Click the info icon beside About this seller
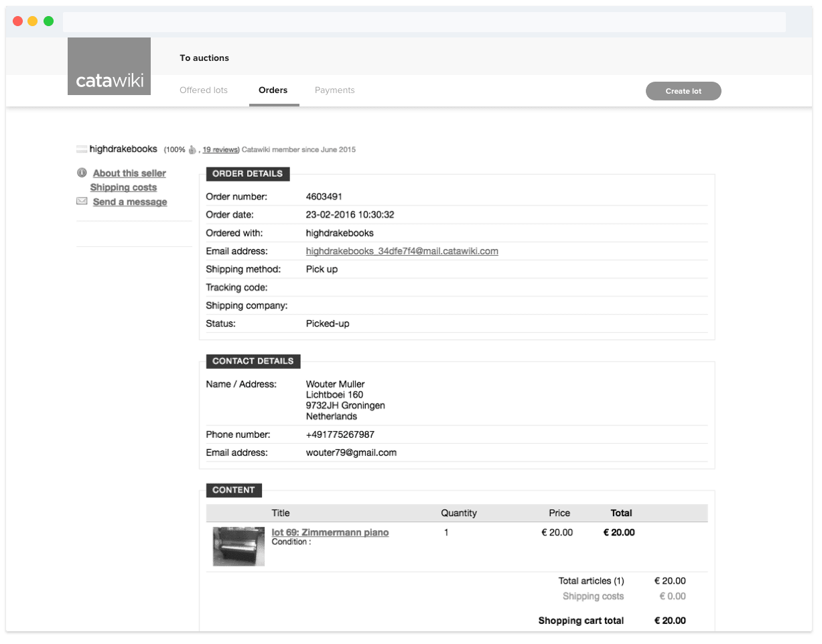This screenshot has height=644, width=822. [x=82, y=173]
